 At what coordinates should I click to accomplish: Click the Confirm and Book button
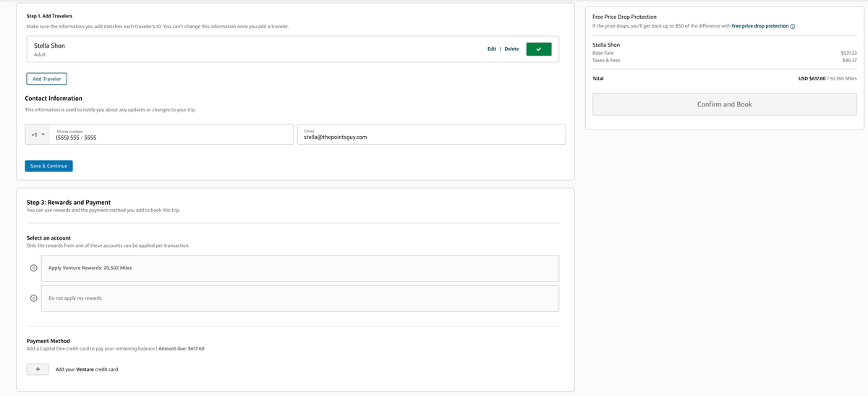[x=724, y=104]
